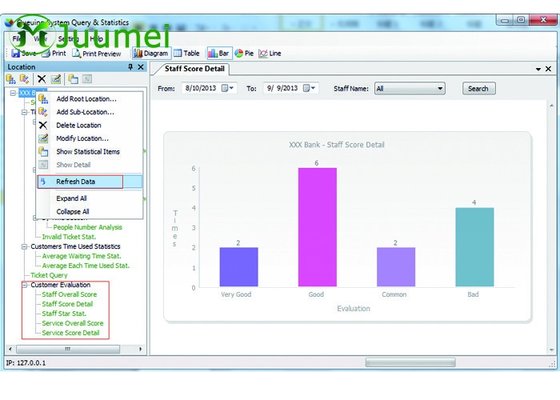
Task: Click the delete X icon in Location toolbar
Action: [x=42, y=79]
